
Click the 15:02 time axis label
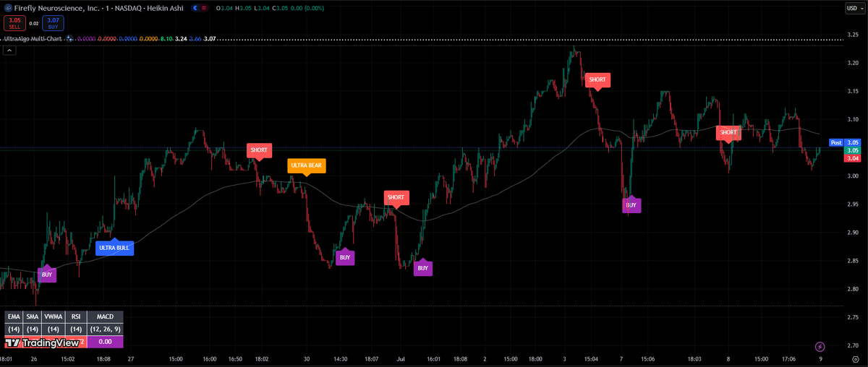point(68,358)
